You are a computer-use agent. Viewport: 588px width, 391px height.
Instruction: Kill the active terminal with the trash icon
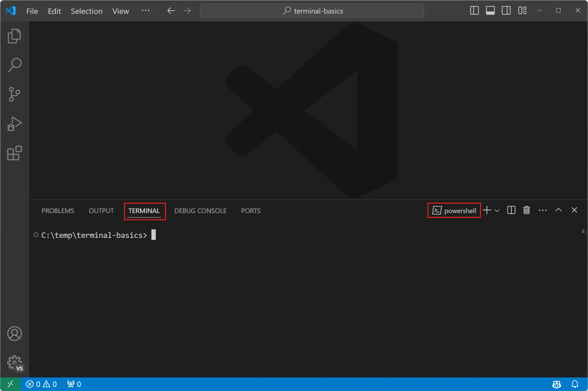click(526, 210)
